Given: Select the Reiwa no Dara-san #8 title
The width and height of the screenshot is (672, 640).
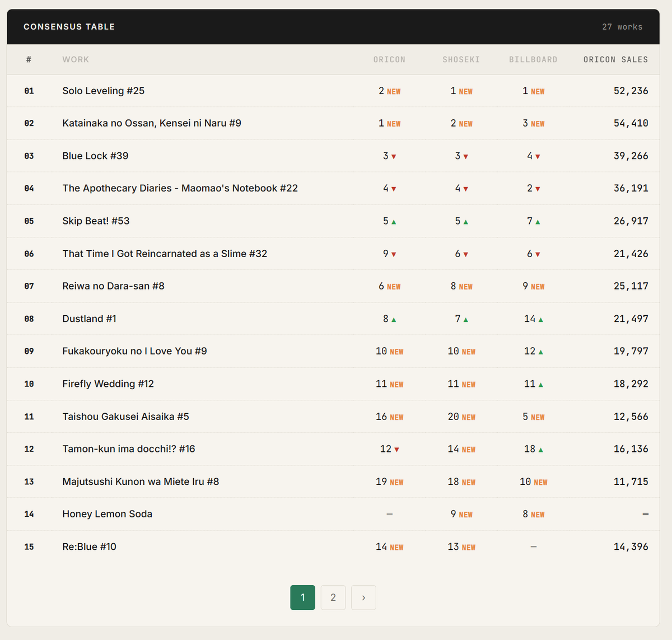Looking at the screenshot, I should coord(114,286).
